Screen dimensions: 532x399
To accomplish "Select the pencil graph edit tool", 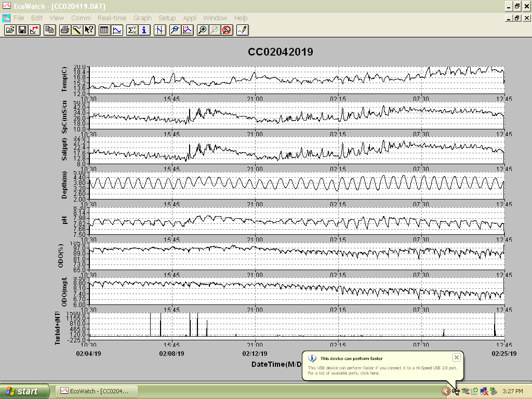I will [243, 30].
